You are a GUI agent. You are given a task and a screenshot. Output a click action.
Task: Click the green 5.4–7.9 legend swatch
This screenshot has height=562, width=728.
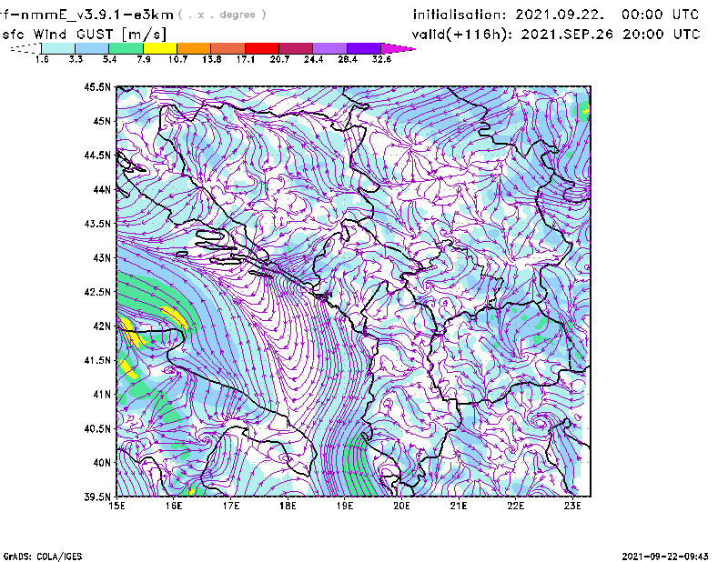(x=126, y=48)
